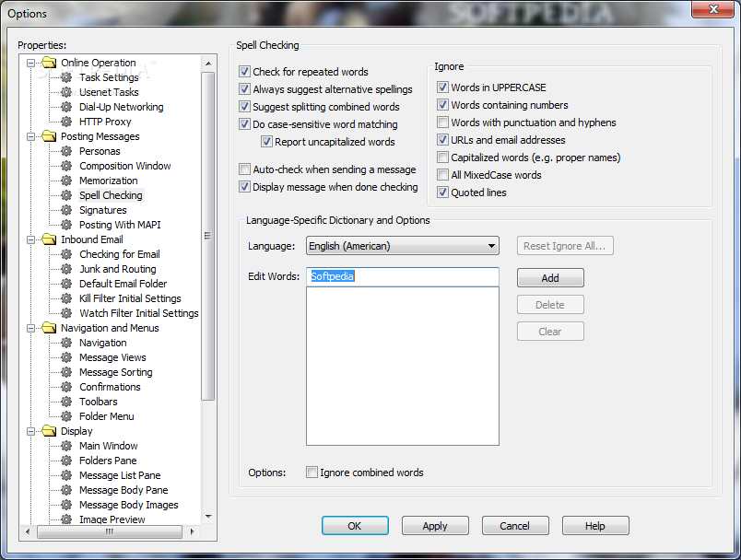Enable All MixedCase words

pyautogui.click(x=442, y=175)
